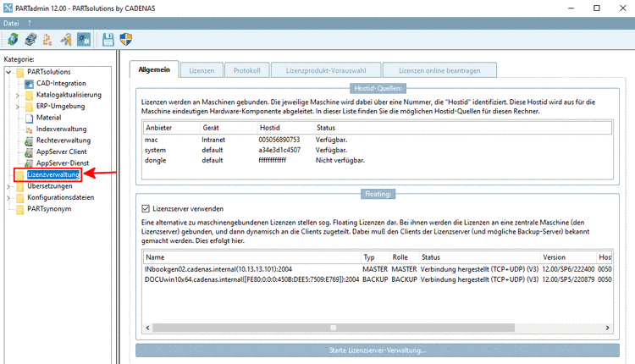Viewport: 635px width, 364px height.
Task: Click the PARTsynonym folder icon
Action: coord(20,209)
